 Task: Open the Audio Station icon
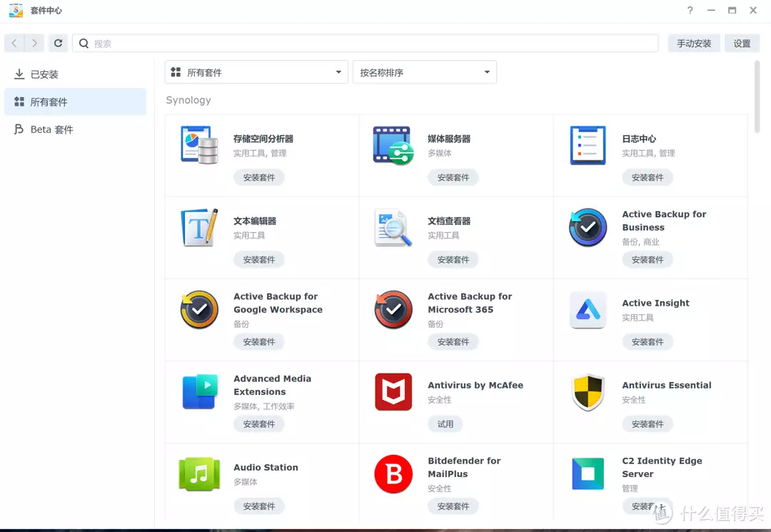point(199,474)
